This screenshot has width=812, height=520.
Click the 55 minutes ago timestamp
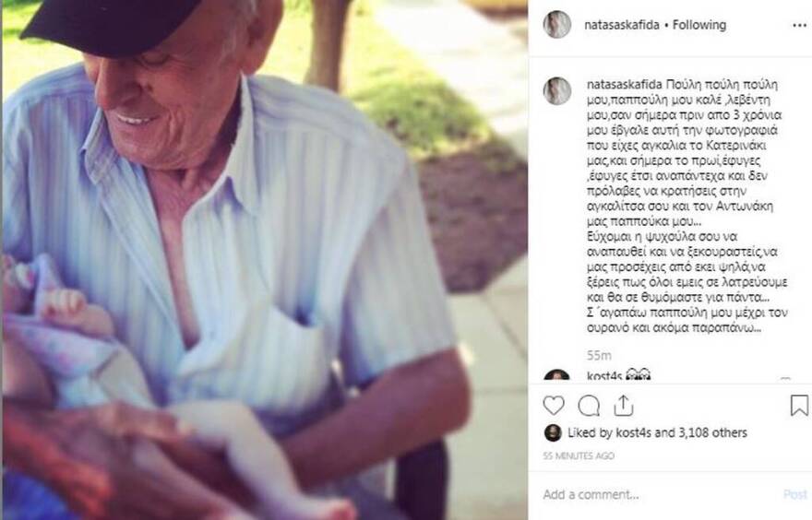pyautogui.click(x=579, y=455)
